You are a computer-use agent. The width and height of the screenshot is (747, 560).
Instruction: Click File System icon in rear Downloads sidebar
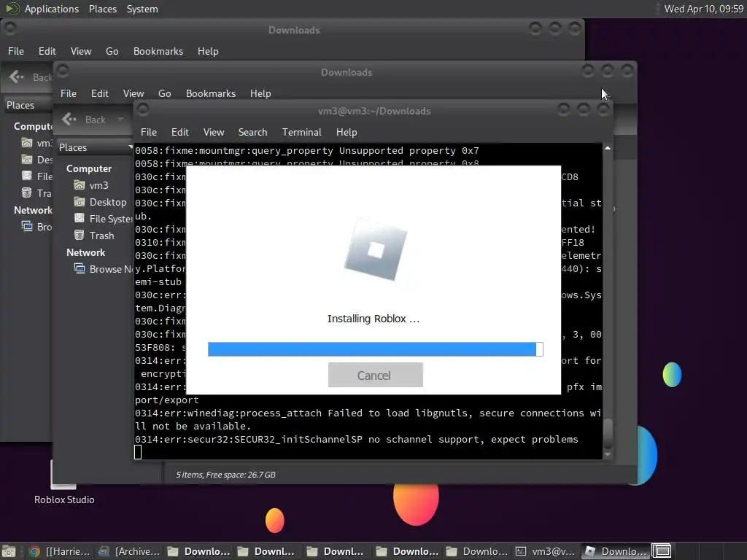(x=27, y=176)
